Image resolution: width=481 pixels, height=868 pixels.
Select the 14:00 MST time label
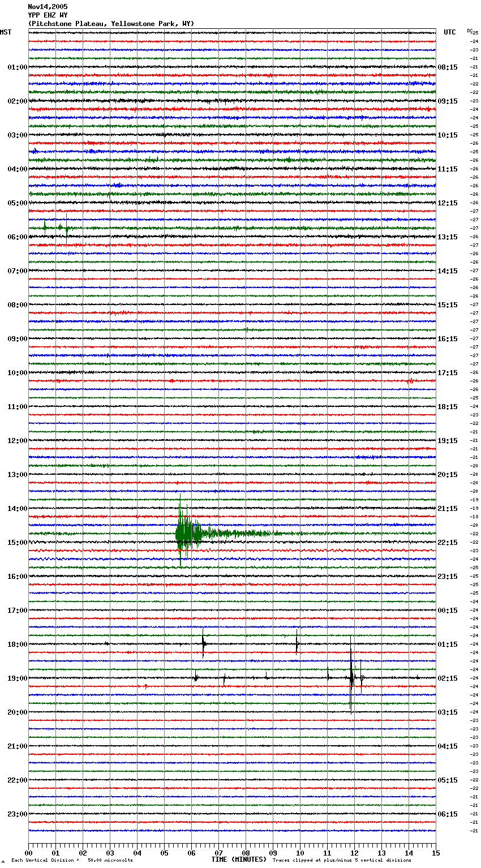[18, 509]
